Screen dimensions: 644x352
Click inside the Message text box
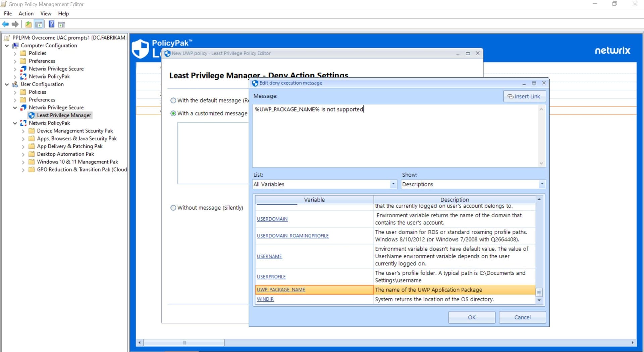[396, 136]
